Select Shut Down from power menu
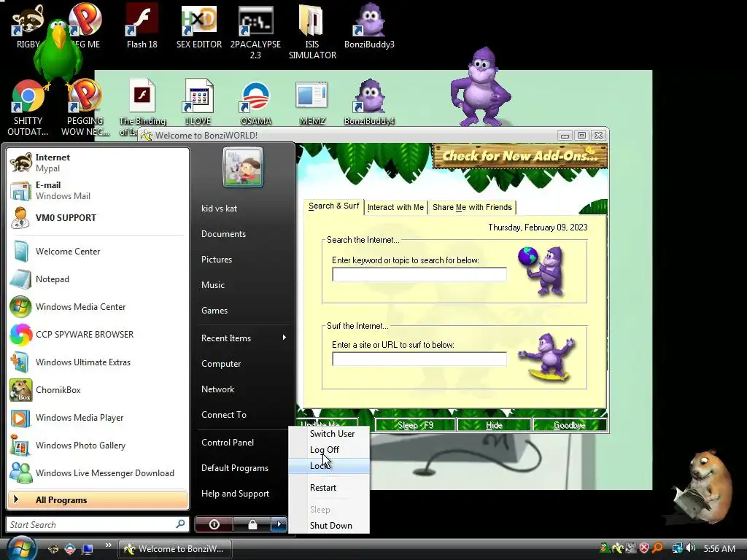 click(329, 525)
